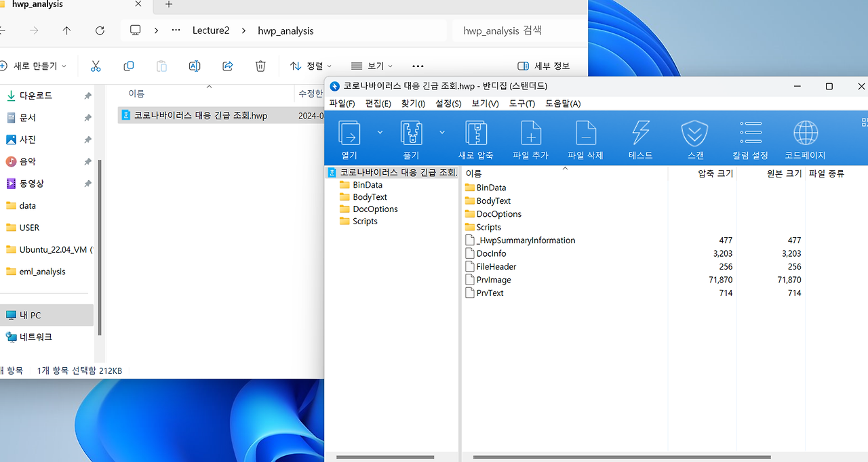Click hwp_analysis in Explorer breadcrumb
This screenshot has width=868, height=462.
click(x=285, y=30)
